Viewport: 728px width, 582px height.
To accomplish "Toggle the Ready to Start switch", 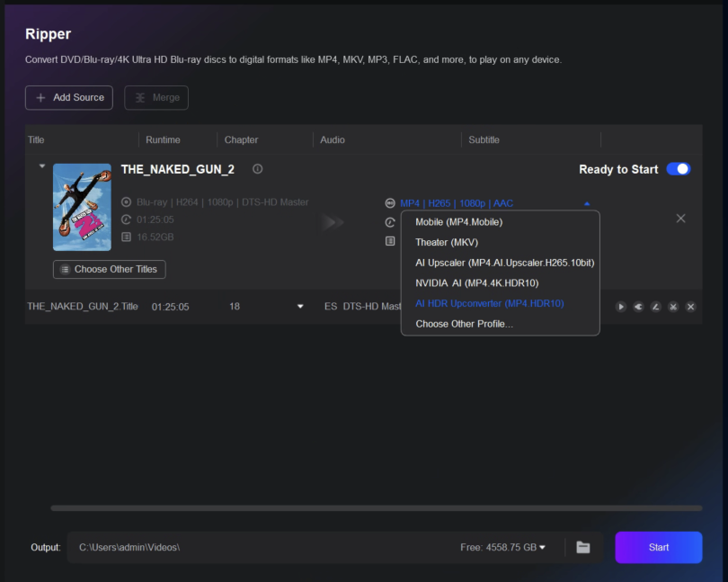I will coord(679,169).
